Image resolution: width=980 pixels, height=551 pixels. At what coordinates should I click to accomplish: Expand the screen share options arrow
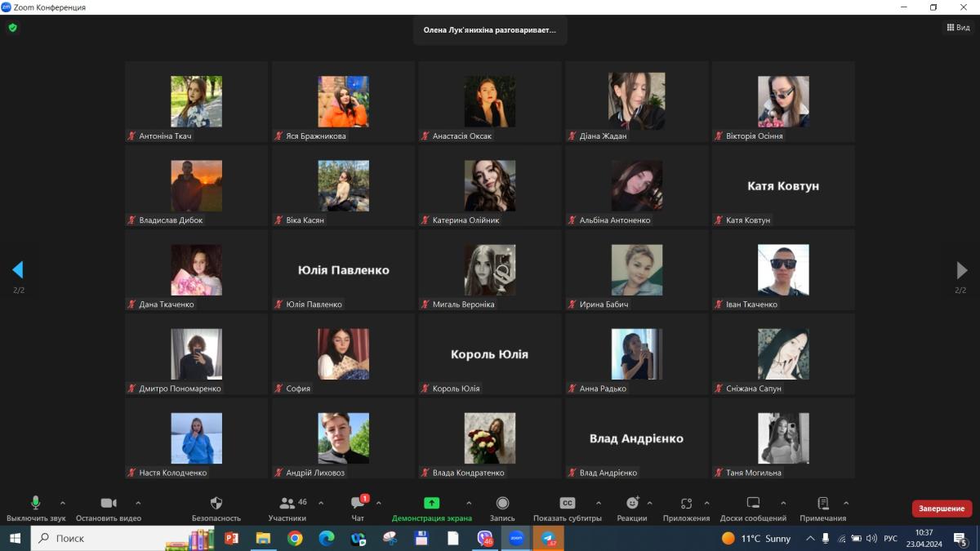point(469,503)
